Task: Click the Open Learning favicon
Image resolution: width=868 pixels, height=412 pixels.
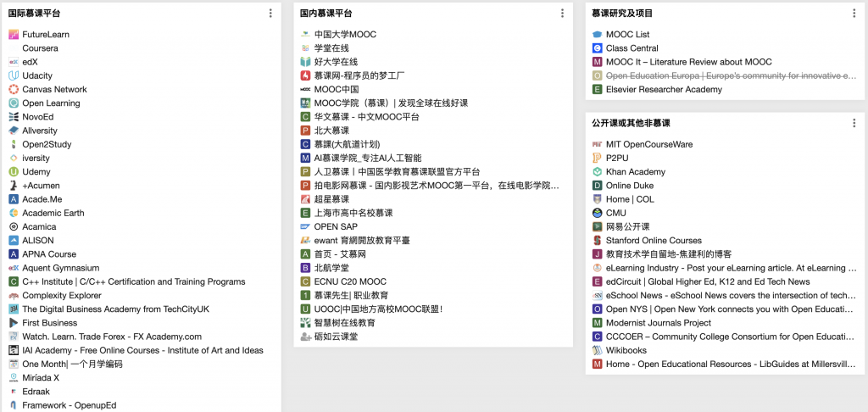Action: tap(14, 103)
